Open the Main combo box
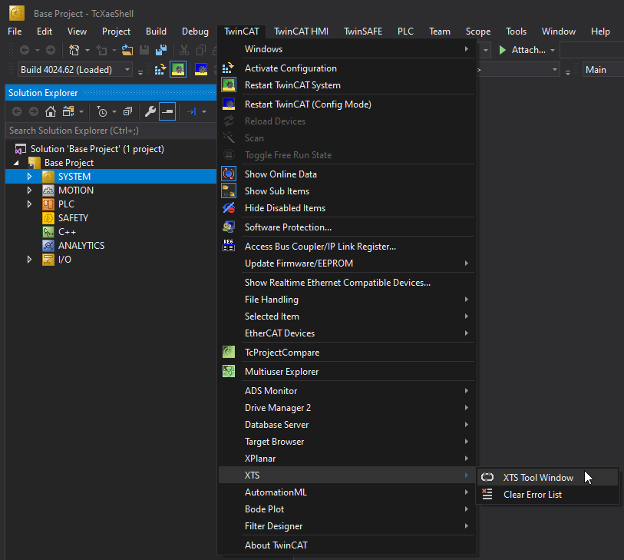The image size is (624, 560). (603, 70)
